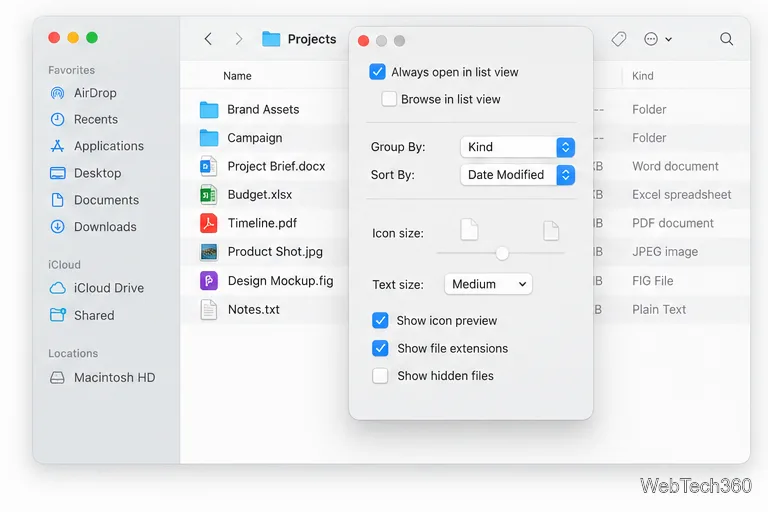Click the Shared folder icon in sidebar
The width and height of the screenshot is (768, 512).
pyautogui.click(x=57, y=315)
